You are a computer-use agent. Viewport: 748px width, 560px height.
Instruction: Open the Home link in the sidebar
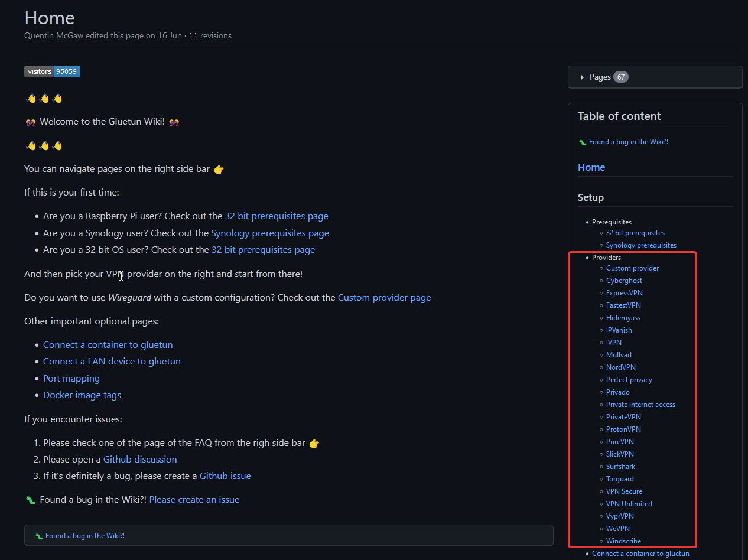591,167
